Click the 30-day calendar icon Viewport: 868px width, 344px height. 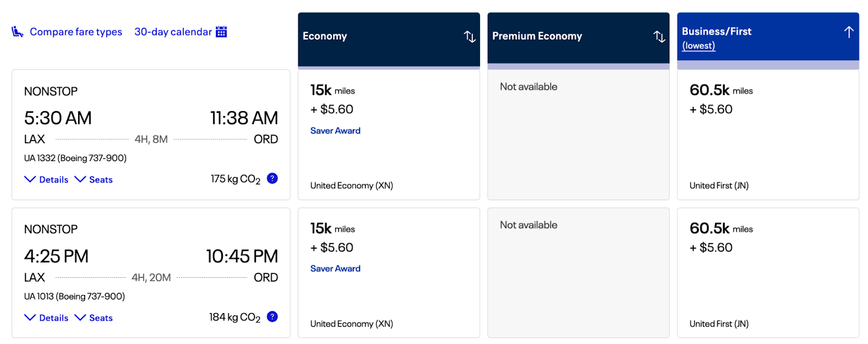pos(221,31)
